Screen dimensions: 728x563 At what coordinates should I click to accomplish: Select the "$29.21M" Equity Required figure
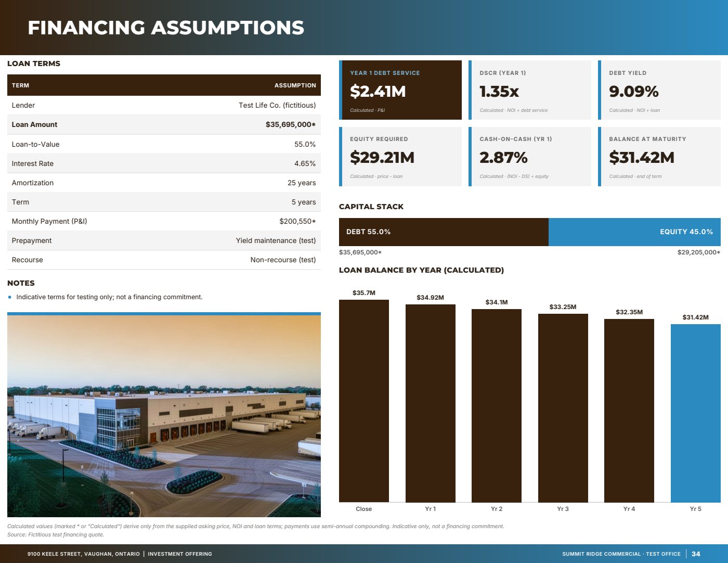(382, 158)
